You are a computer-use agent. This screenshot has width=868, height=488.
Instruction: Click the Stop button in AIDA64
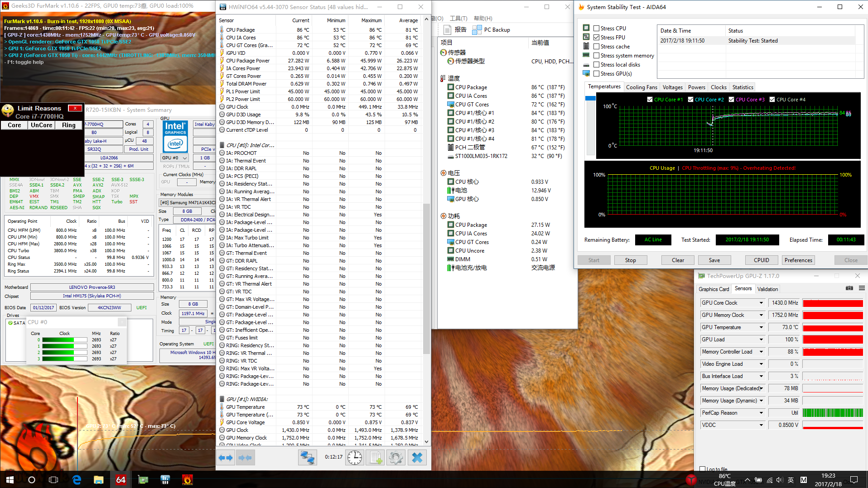pyautogui.click(x=630, y=260)
